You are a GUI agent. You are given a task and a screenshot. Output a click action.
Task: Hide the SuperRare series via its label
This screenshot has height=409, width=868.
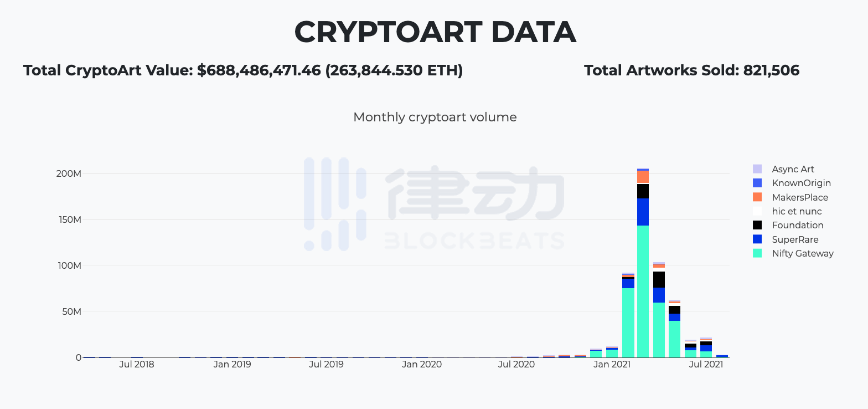tap(795, 239)
